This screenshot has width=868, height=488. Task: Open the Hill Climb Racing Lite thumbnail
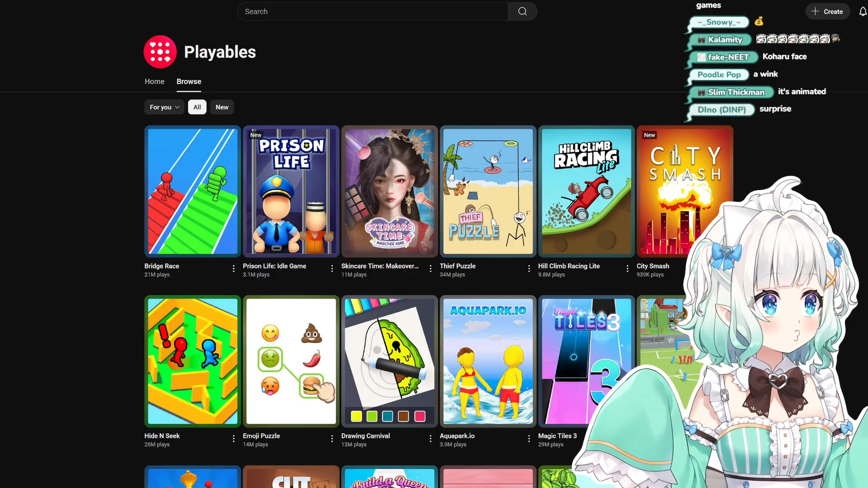[x=586, y=192]
